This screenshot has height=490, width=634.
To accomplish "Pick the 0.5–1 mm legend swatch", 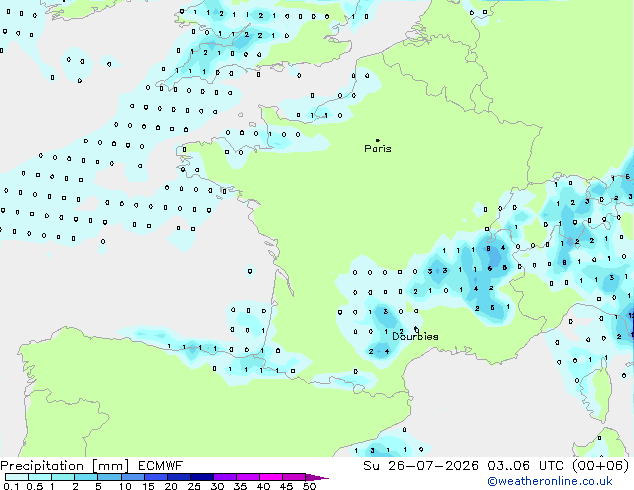I will point(40,477).
